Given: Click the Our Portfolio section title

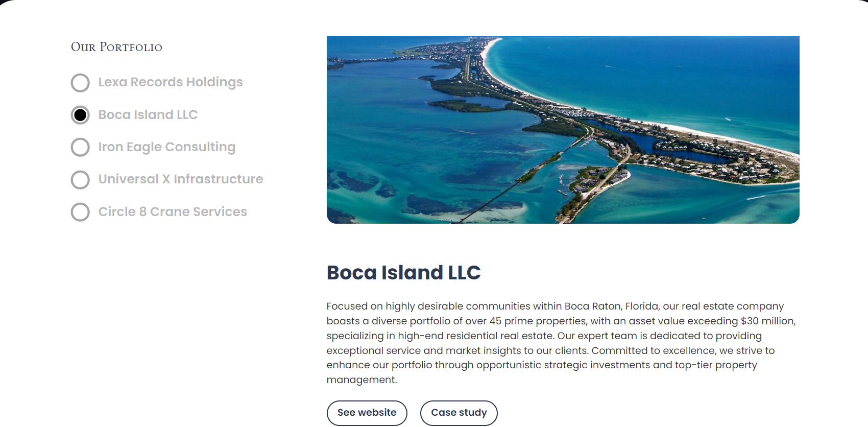Looking at the screenshot, I should point(116,48).
